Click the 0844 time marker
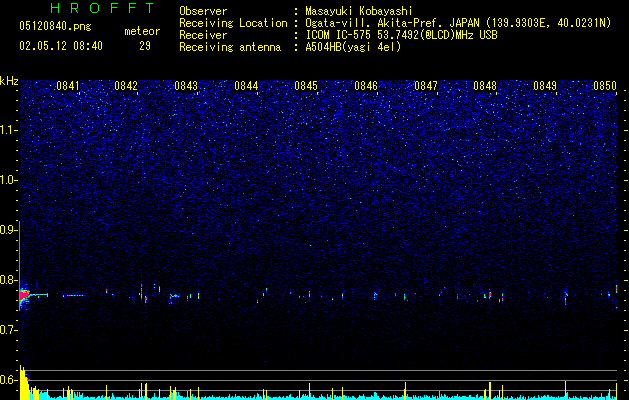The width and height of the screenshot is (629, 400). [246, 86]
